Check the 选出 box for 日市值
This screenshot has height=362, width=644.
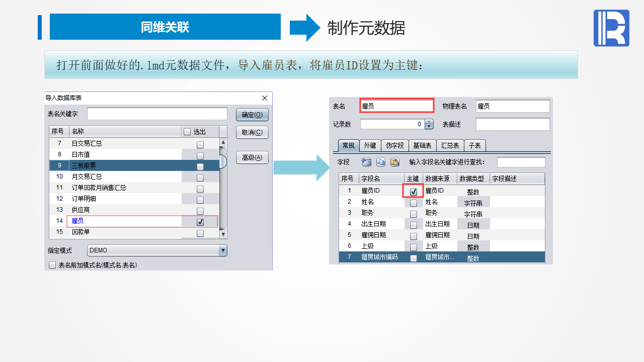click(x=200, y=155)
